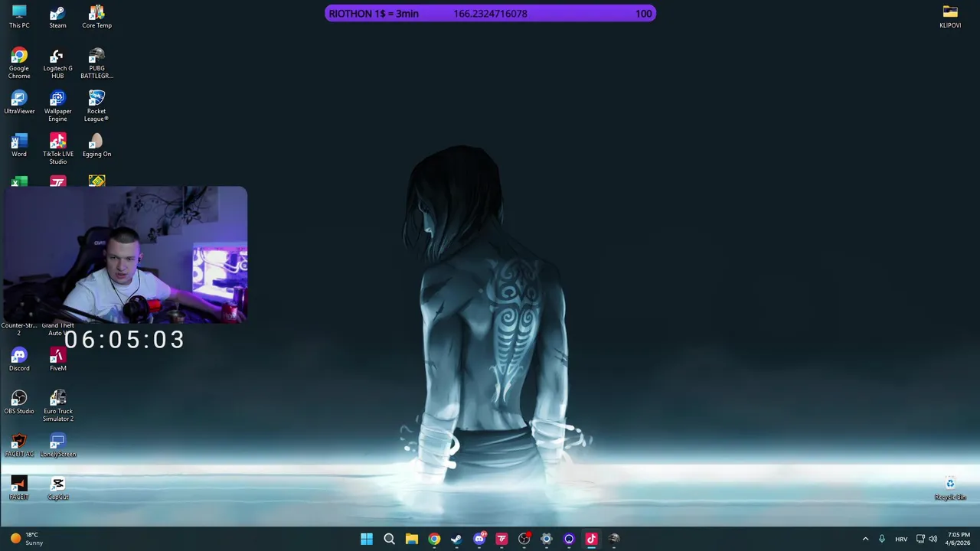Launch FiveM desktop icon
Image resolution: width=980 pixels, height=551 pixels.
click(57, 359)
